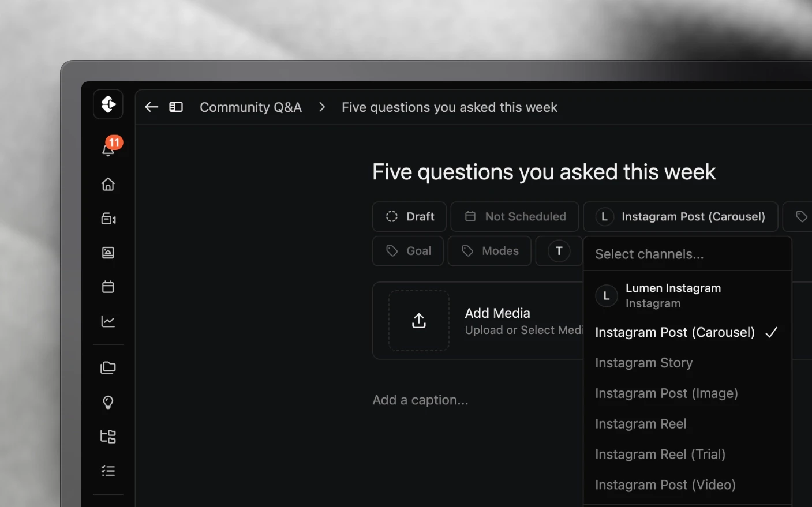Edit the post title heading

[544, 172]
